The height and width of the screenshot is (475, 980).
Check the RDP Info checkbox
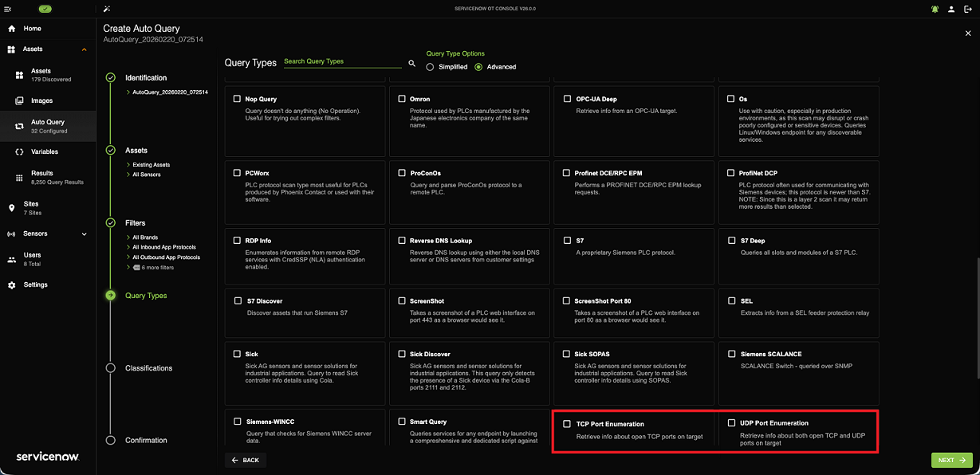pos(237,240)
